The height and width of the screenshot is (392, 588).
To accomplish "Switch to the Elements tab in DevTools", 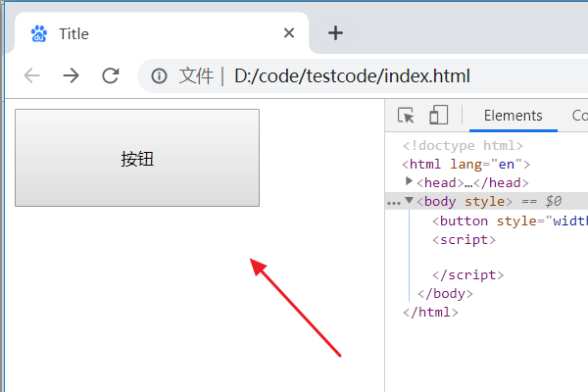I will (x=513, y=116).
